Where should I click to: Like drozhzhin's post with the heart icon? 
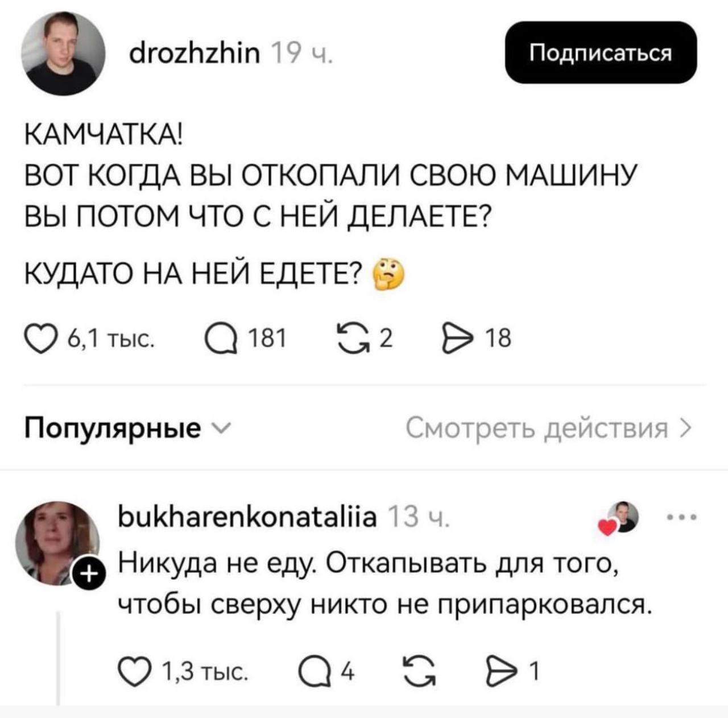[40, 337]
